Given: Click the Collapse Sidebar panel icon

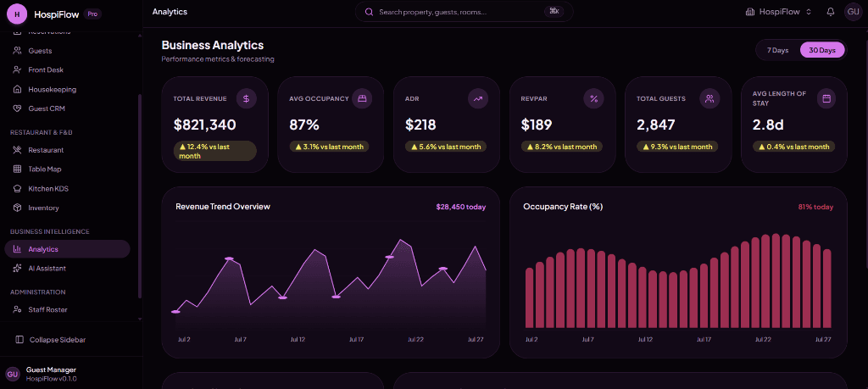Looking at the screenshot, I should pyautogui.click(x=19, y=340).
